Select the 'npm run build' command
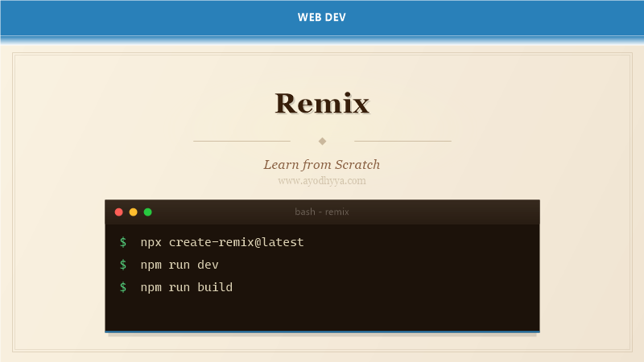Viewport: 644px width, 362px height. (x=187, y=287)
